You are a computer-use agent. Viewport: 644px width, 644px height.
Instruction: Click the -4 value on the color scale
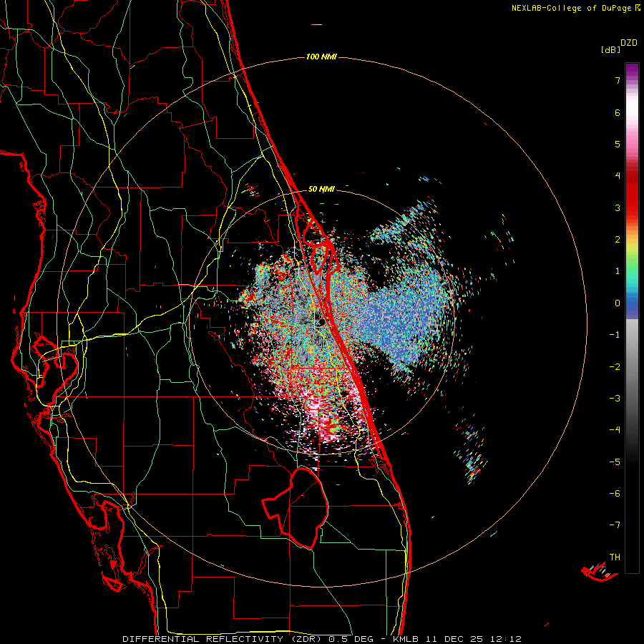pyautogui.click(x=615, y=430)
